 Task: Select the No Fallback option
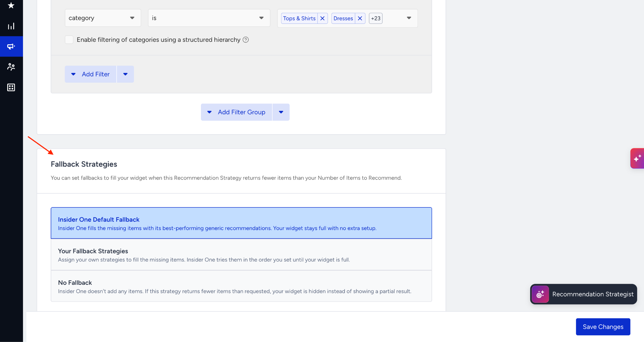[241, 286]
